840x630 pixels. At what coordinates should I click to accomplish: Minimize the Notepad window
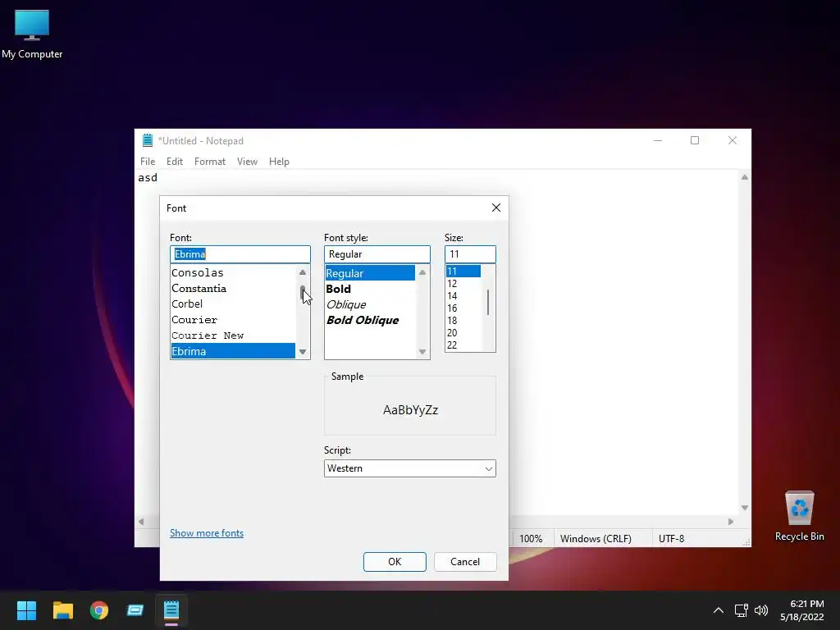(658, 140)
